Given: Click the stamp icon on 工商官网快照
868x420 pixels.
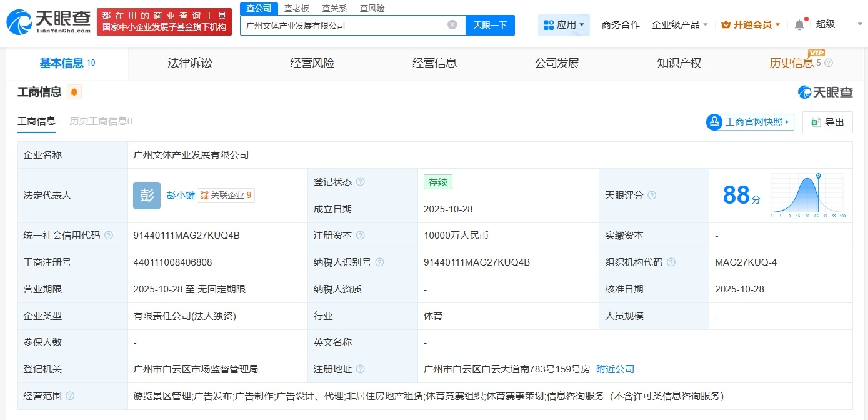Looking at the screenshot, I should pyautogui.click(x=714, y=121).
